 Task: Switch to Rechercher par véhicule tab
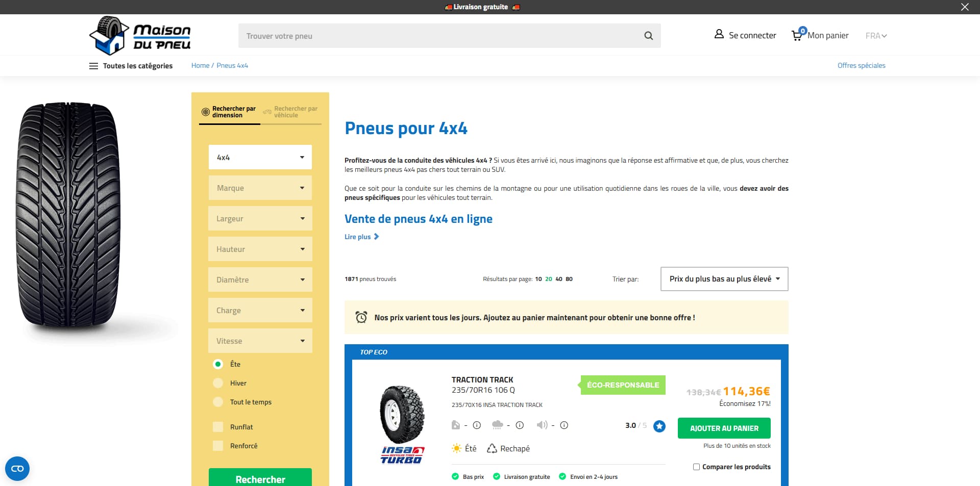pyautogui.click(x=291, y=112)
